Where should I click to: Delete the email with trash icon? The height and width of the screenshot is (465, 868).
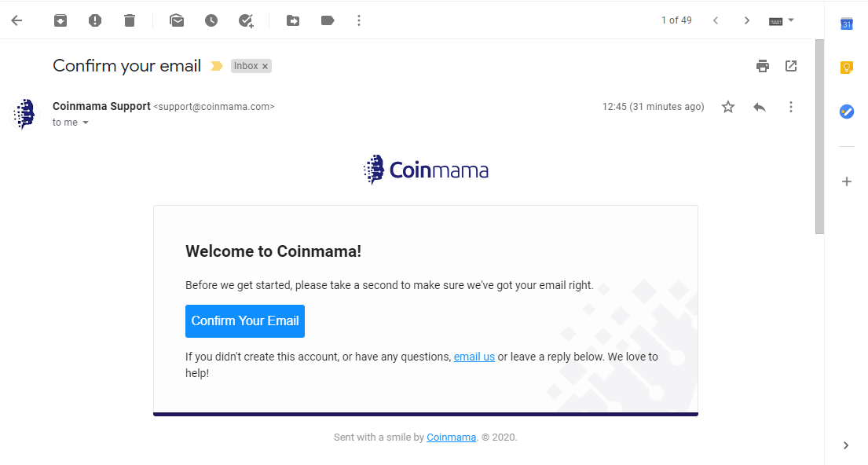coord(130,20)
